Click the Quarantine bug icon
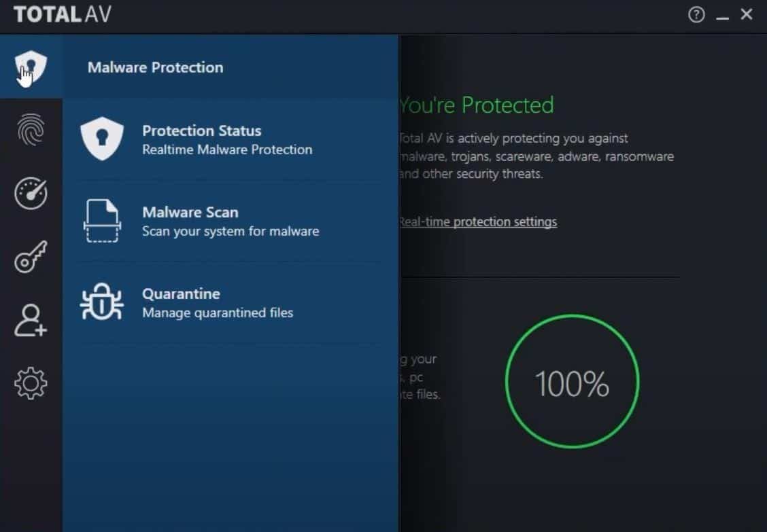767x532 pixels. [x=102, y=302]
